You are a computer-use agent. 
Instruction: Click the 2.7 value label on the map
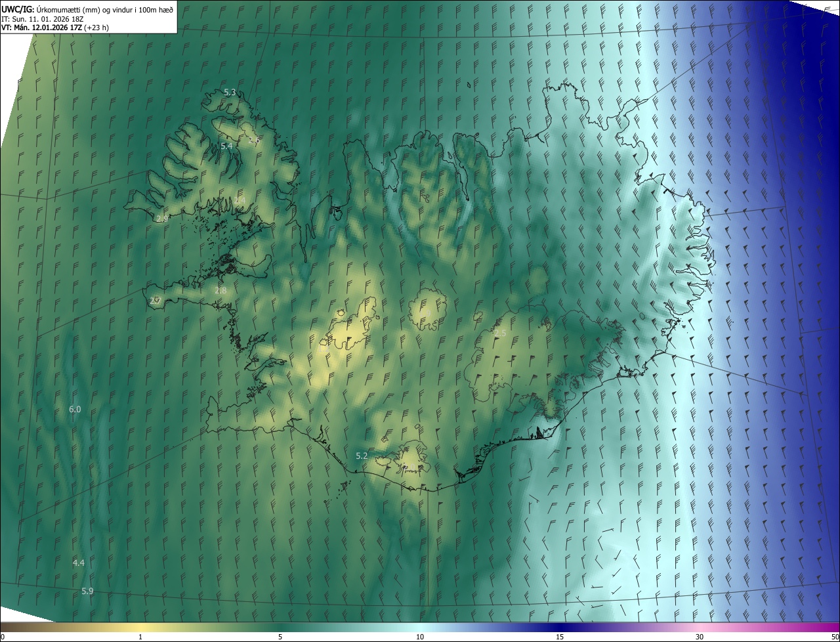[x=155, y=301]
